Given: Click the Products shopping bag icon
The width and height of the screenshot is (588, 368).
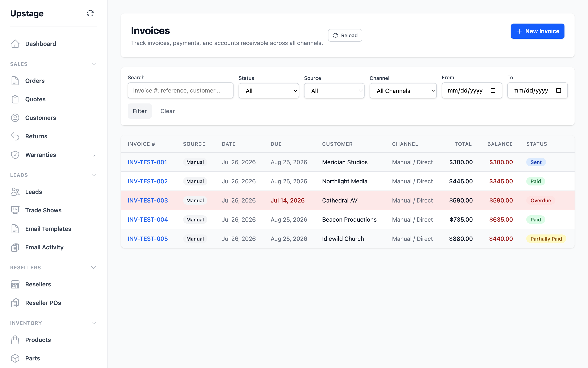Looking at the screenshot, I should 15,340.
